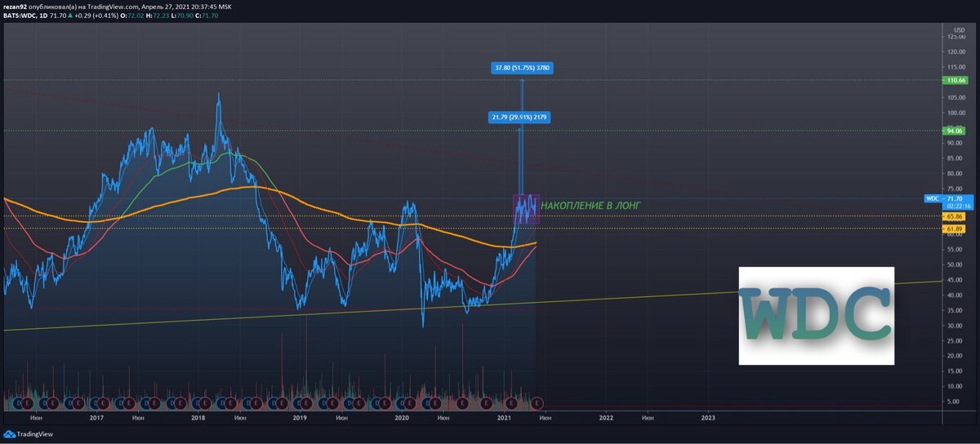Click the 2018 label on time axis
The height and width of the screenshot is (444, 980).
pos(198,417)
